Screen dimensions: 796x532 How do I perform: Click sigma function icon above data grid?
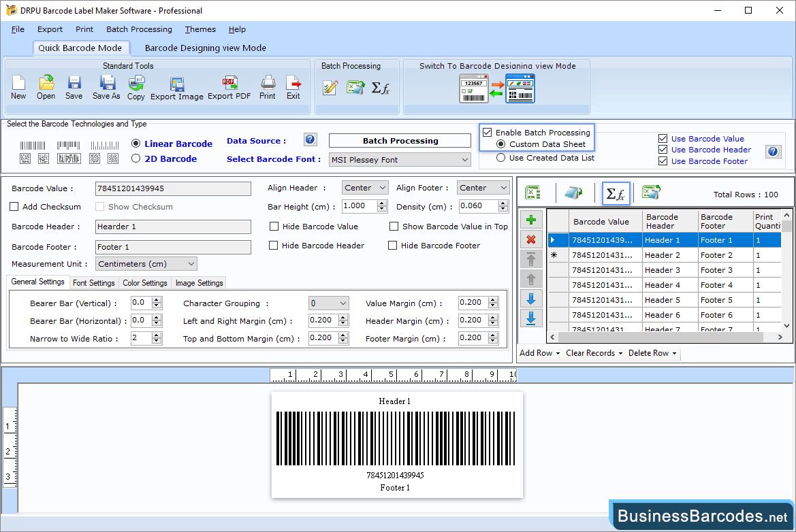click(x=616, y=193)
